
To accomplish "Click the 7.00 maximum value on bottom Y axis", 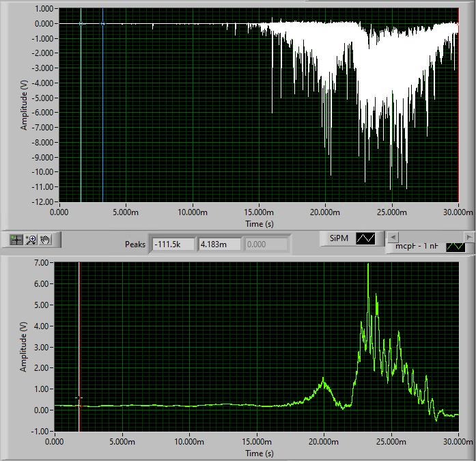I will [42, 262].
